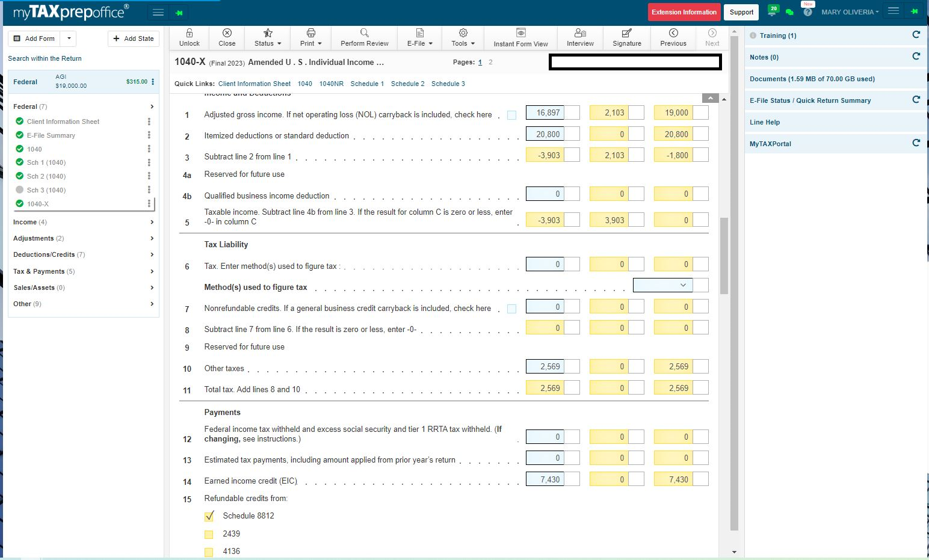Open the Signature tool
Image resolution: width=929 pixels, height=560 pixels.
pyautogui.click(x=627, y=37)
